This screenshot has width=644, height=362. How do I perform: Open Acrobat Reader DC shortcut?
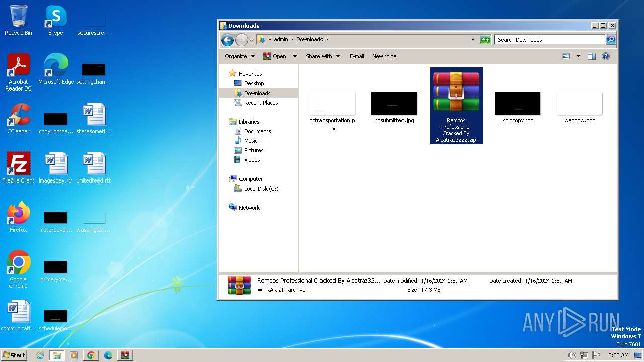[18, 72]
